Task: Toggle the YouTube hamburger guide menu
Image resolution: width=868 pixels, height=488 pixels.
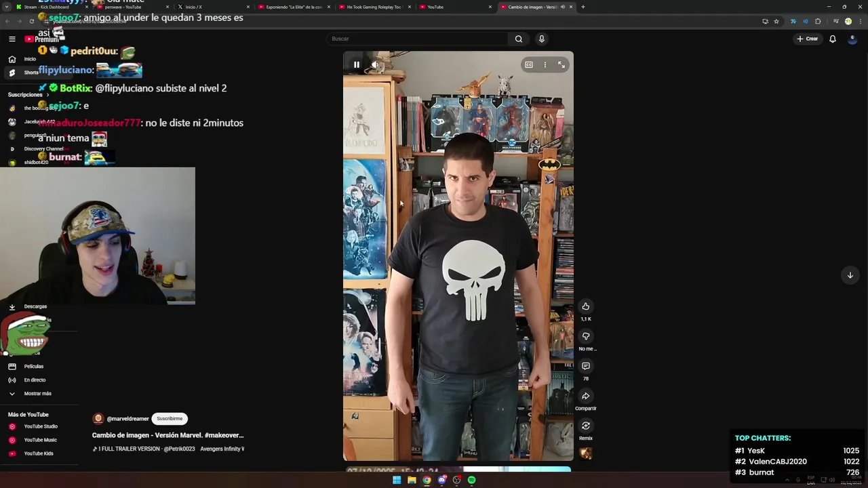Action: click(12, 39)
